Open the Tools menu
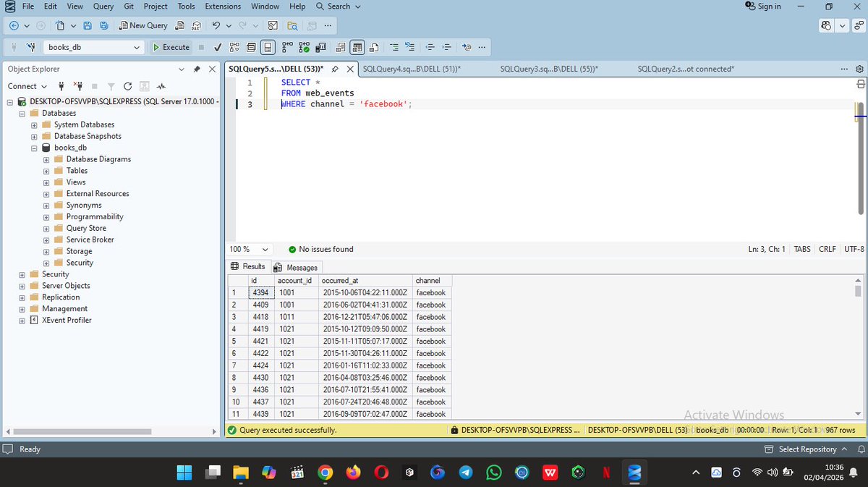 coord(187,7)
